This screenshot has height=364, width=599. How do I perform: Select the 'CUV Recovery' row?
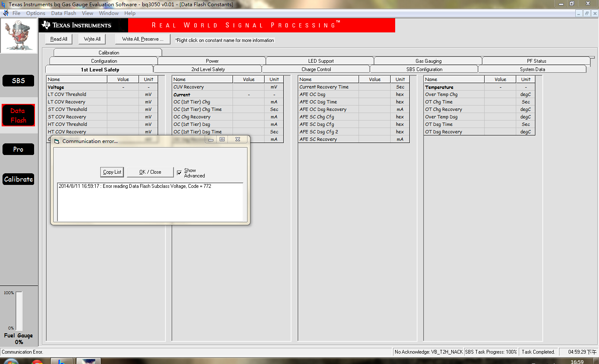pyautogui.click(x=228, y=87)
